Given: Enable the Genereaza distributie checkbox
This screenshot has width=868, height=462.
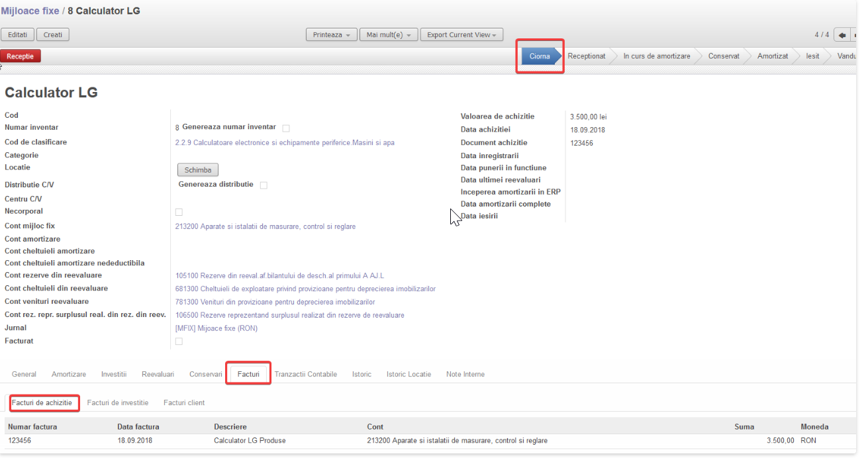Looking at the screenshot, I should click(x=264, y=185).
